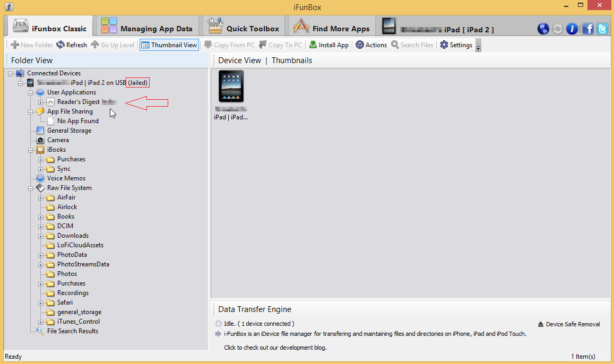Screen dimensions: 614x364
Task: Select User Applications item
Action: (71, 92)
